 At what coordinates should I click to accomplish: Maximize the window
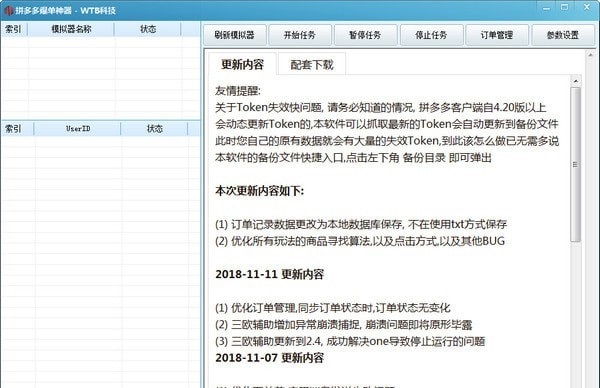564,8
